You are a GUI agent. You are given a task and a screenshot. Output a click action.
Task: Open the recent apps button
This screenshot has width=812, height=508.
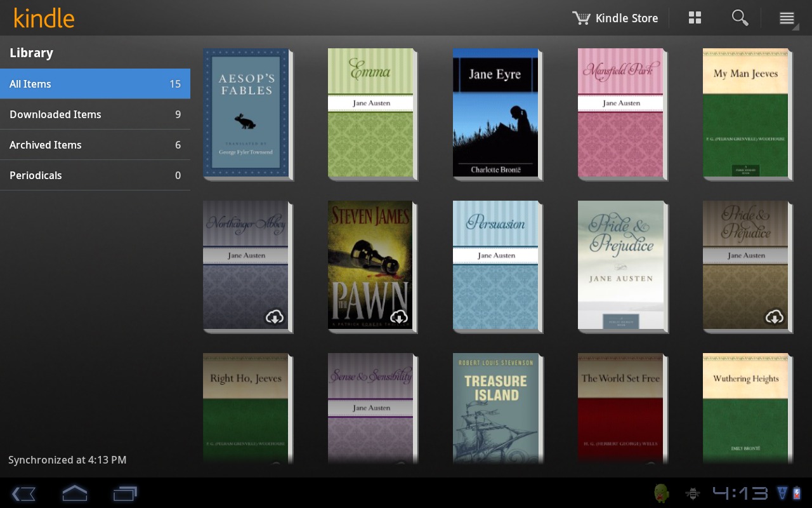[125, 493]
